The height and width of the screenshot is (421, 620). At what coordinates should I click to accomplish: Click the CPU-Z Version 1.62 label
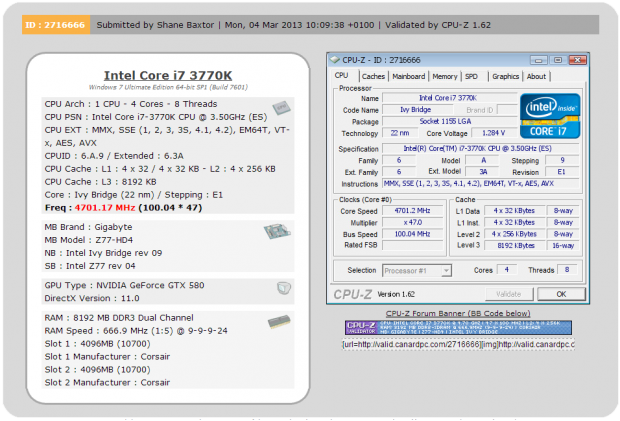(396, 295)
